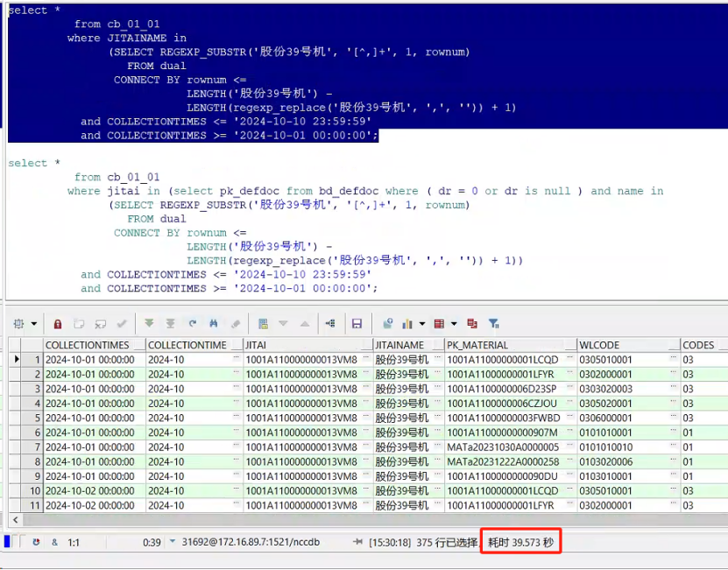Image resolution: width=728 pixels, height=570 pixels.
Task: Open the grid selection mode dropdown arrow
Action: [34, 324]
